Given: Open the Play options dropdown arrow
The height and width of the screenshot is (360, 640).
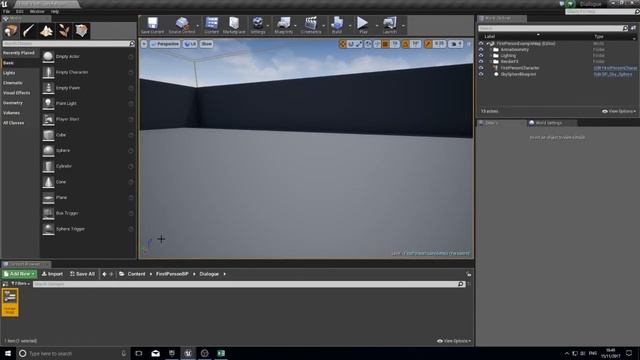Looking at the screenshot, I should tap(377, 26).
